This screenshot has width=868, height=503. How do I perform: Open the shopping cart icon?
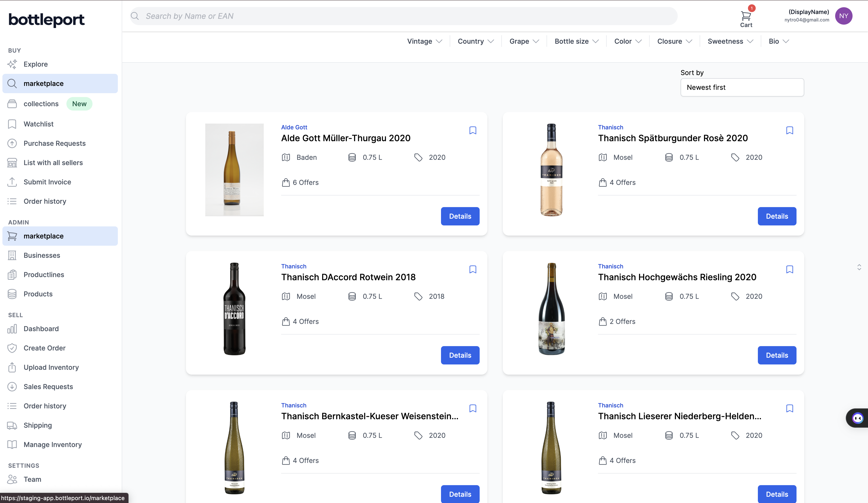pyautogui.click(x=746, y=16)
